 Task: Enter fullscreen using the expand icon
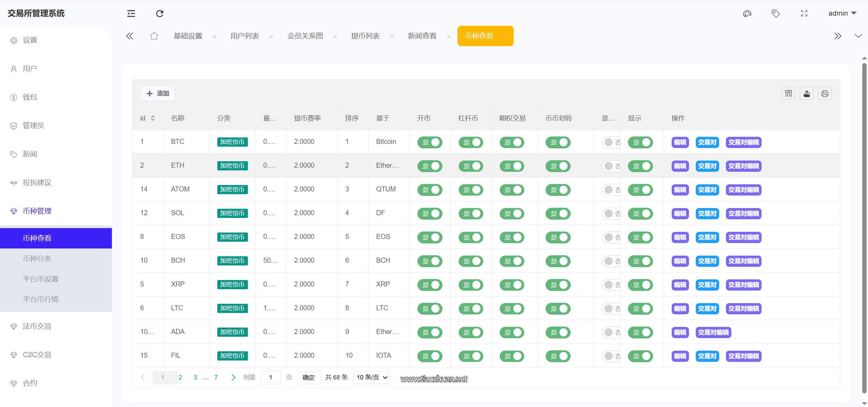804,14
